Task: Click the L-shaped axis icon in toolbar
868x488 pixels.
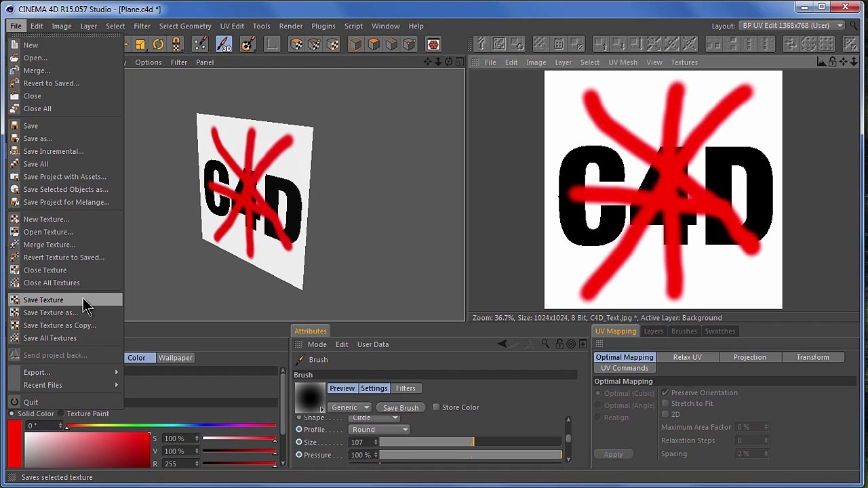Action: (271, 44)
